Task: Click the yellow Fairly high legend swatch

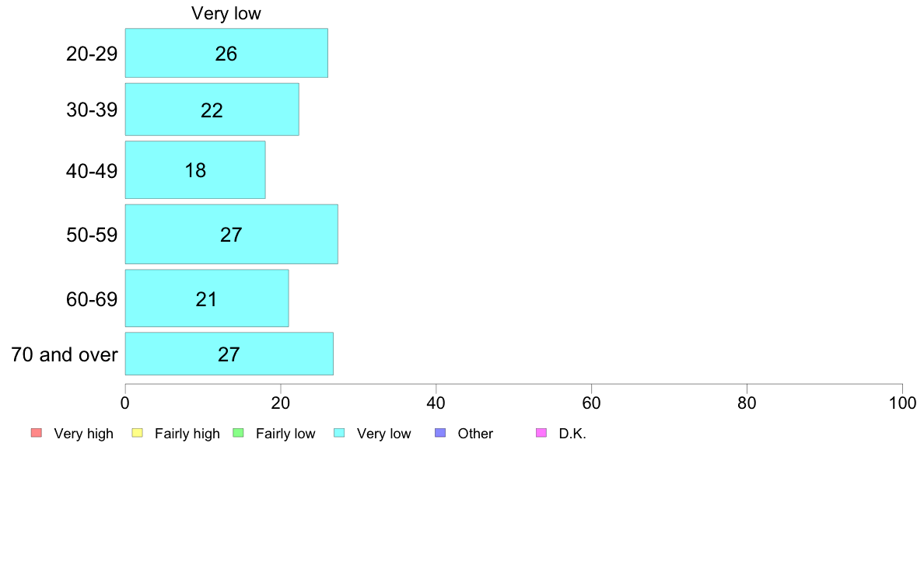Action: click(x=138, y=433)
